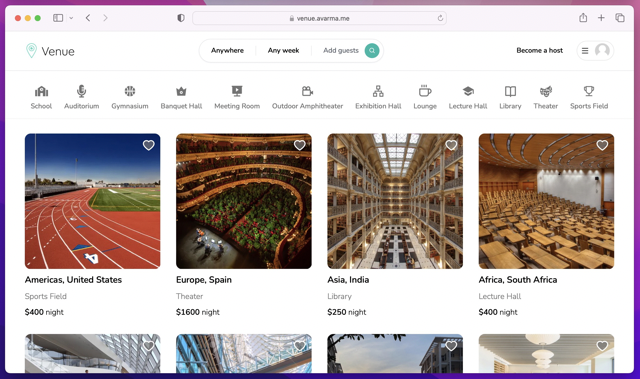640x379 pixels.
Task: Select the Auditorium microphone icon
Action: 81,91
